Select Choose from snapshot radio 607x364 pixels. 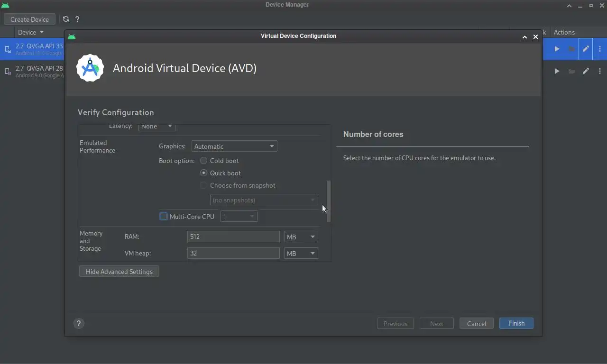pos(203,185)
